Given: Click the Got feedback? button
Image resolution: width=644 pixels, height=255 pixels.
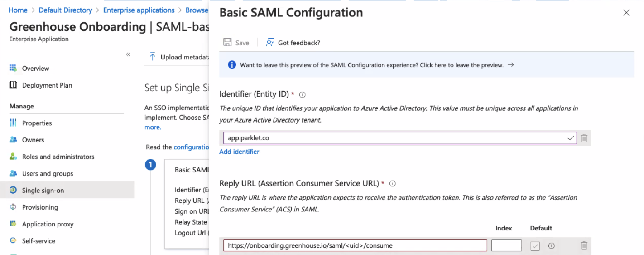Looking at the screenshot, I should pyautogui.click(x=293, y=43).
